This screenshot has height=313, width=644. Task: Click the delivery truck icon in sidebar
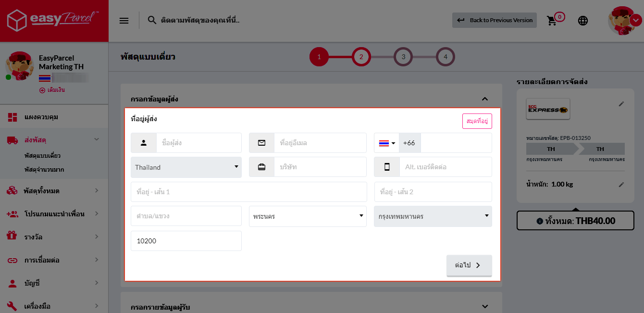[x=12, y=140]
